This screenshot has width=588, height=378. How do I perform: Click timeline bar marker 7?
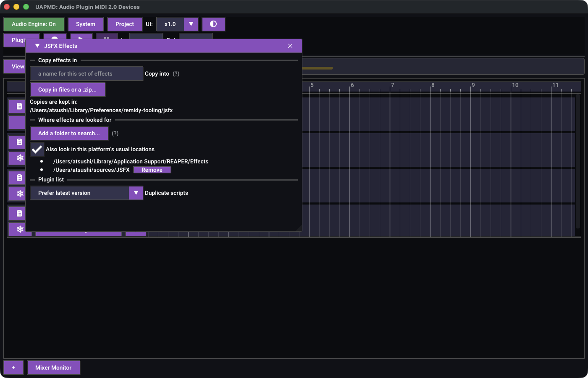[393, 85]
